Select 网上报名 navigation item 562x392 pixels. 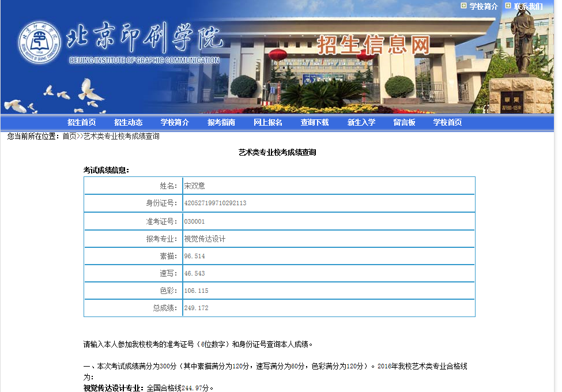tap(268, 123)
